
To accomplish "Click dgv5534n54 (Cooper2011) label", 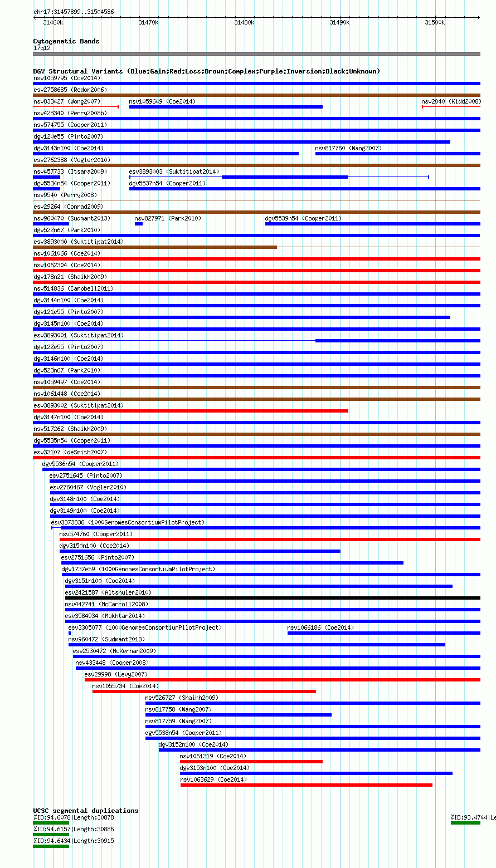I will click(x=72, y=183).
